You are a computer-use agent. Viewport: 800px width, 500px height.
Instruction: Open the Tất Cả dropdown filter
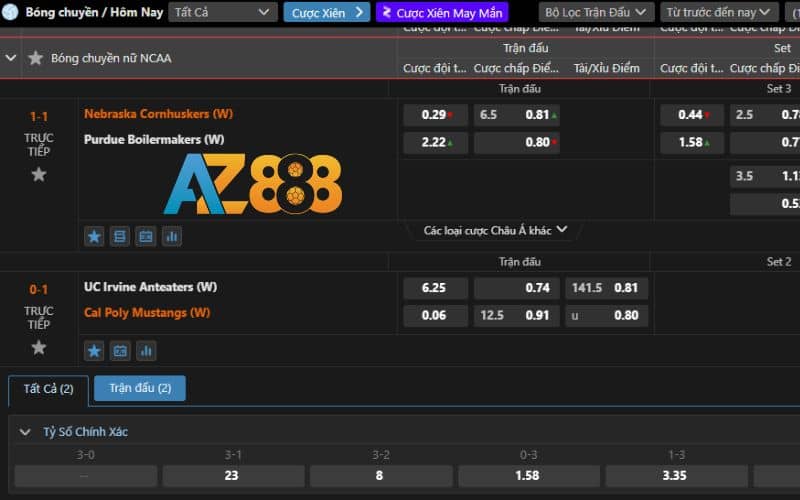222,12
